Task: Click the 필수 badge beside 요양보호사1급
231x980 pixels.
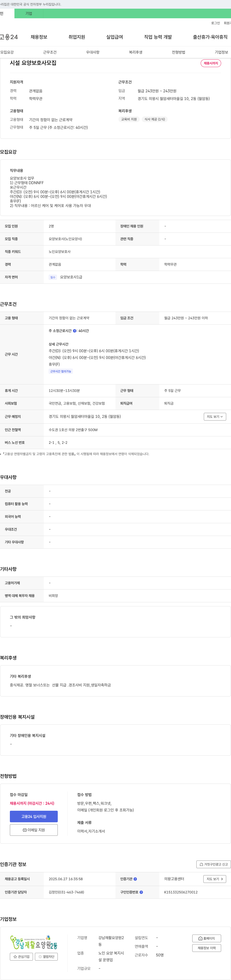Action: click(x=53, y=277)
